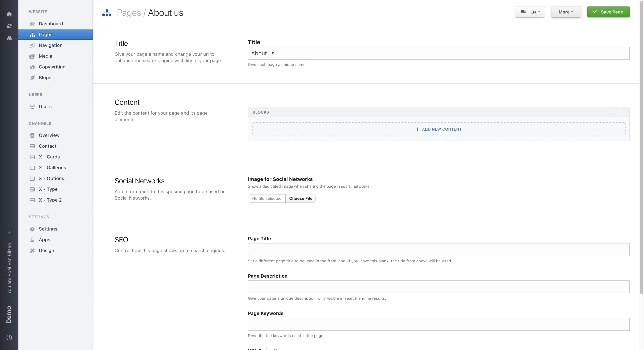Click the sync icon in the dark rail

pyautogui.click(x=9, y=26)
